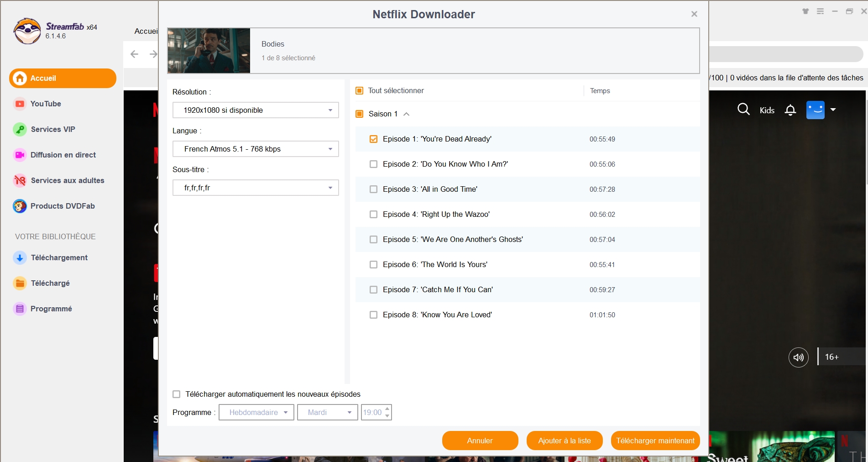Select the Accueil tab at top
868x462 pixels.
(146, 31)
